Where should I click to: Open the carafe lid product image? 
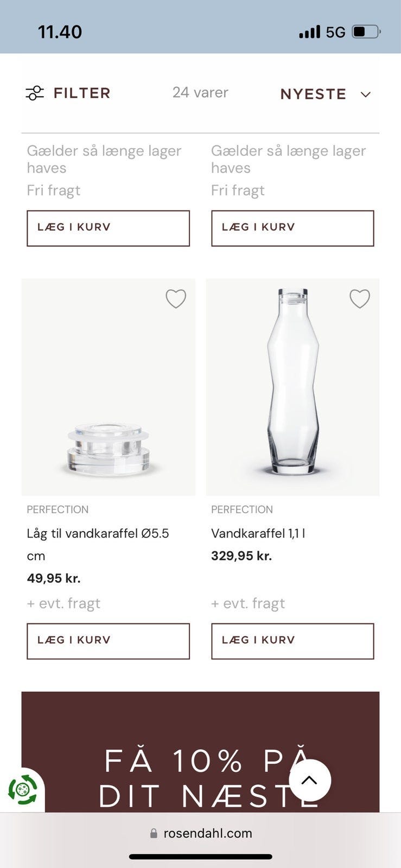(x=108, y=386)
